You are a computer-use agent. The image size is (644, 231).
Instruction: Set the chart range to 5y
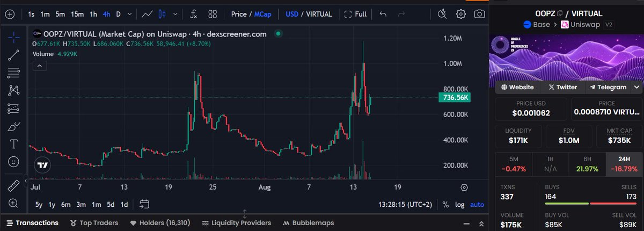tap(39, 204)
